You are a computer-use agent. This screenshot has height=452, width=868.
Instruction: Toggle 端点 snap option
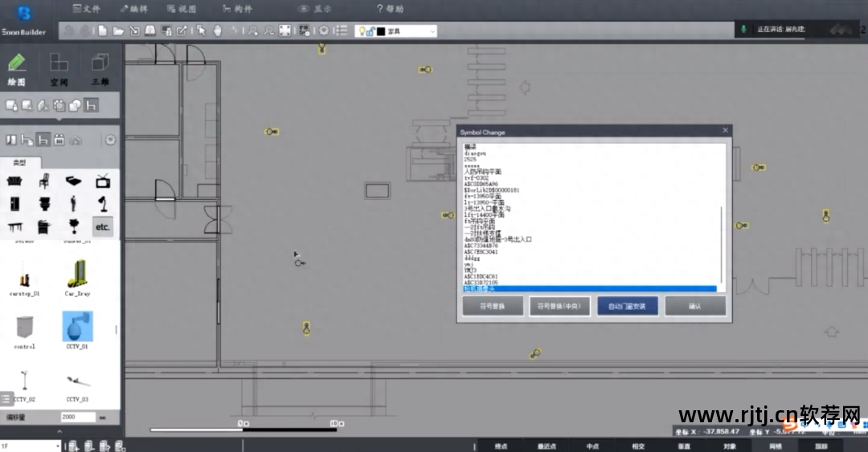(501, 446)
